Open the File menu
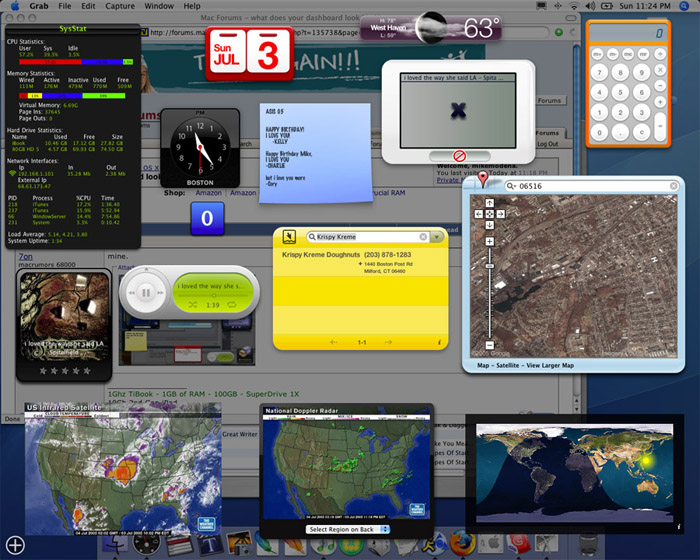 65,6
